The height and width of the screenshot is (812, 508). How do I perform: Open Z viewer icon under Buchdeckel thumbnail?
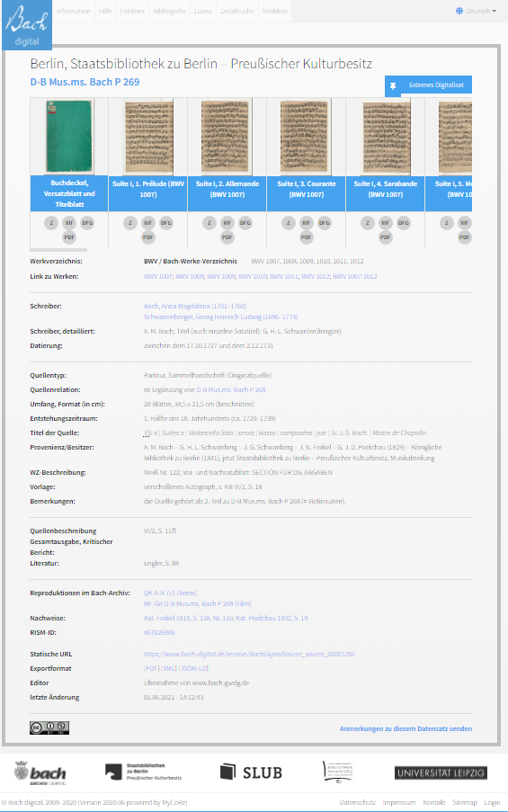[x=50, y=223]
